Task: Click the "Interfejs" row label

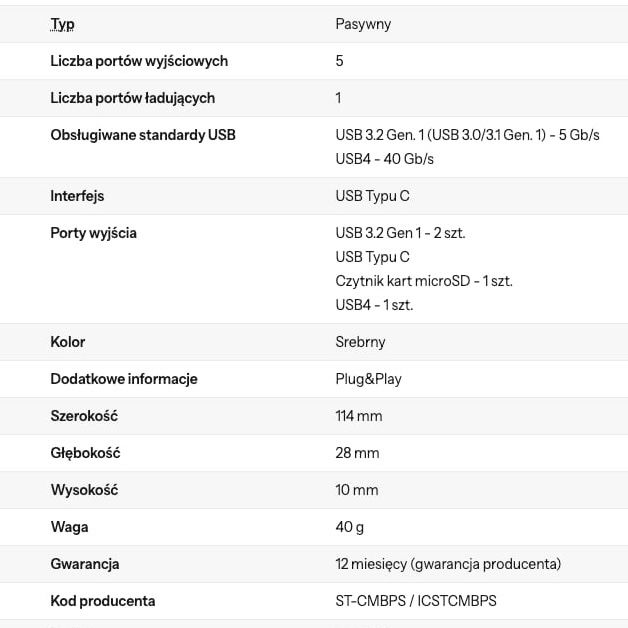Action: [x=77, y=196]
